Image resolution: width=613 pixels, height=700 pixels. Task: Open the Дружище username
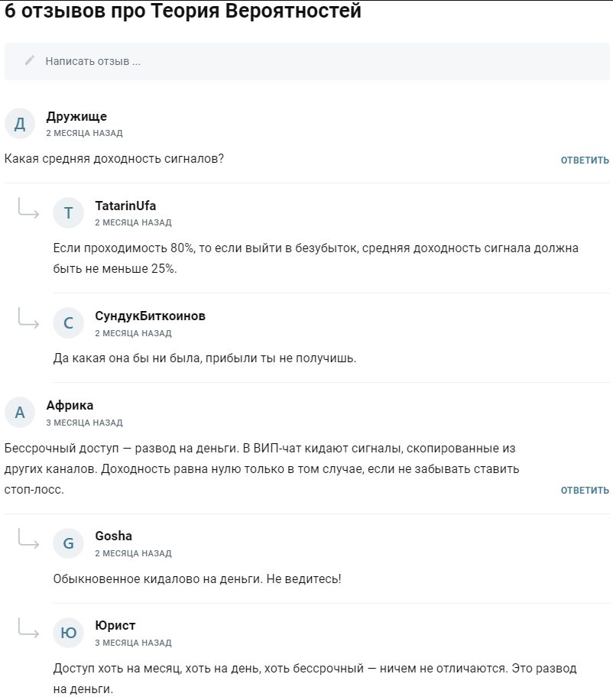[x=76, y=116]
